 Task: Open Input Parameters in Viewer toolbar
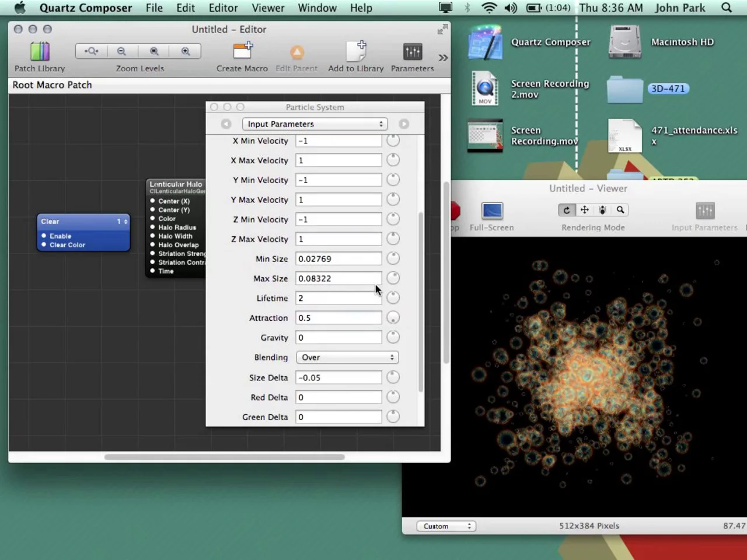(x=704, y=211)
